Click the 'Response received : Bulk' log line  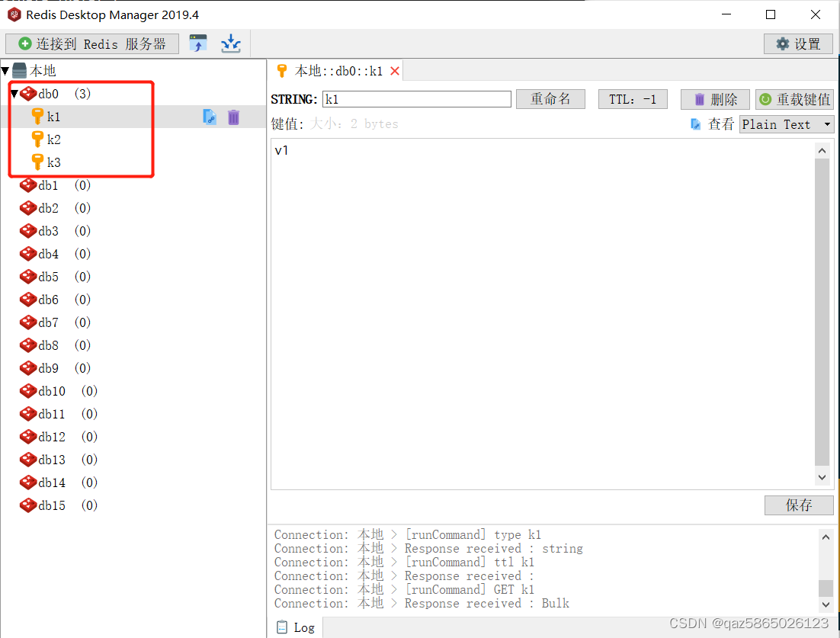(422, 604)
